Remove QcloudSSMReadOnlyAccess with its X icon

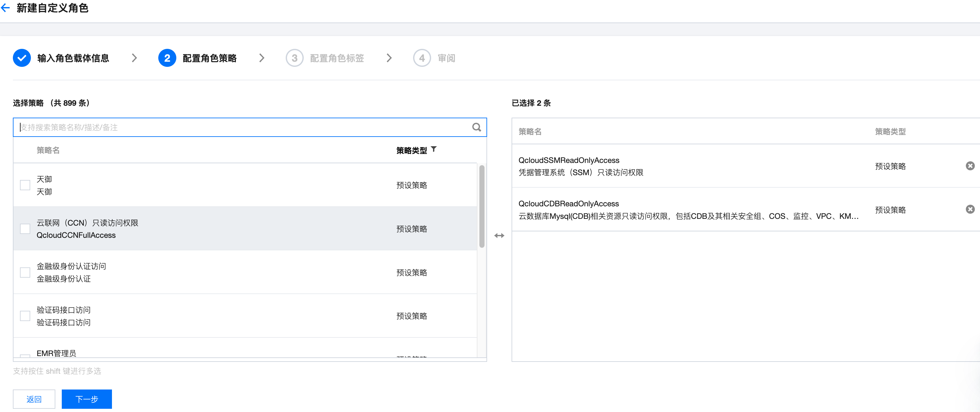(970, 166)
